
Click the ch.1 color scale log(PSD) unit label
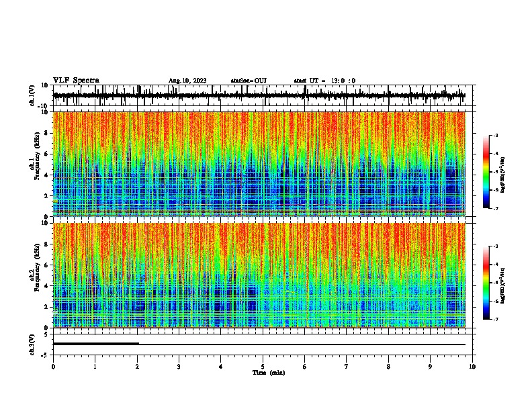point(503,175)
